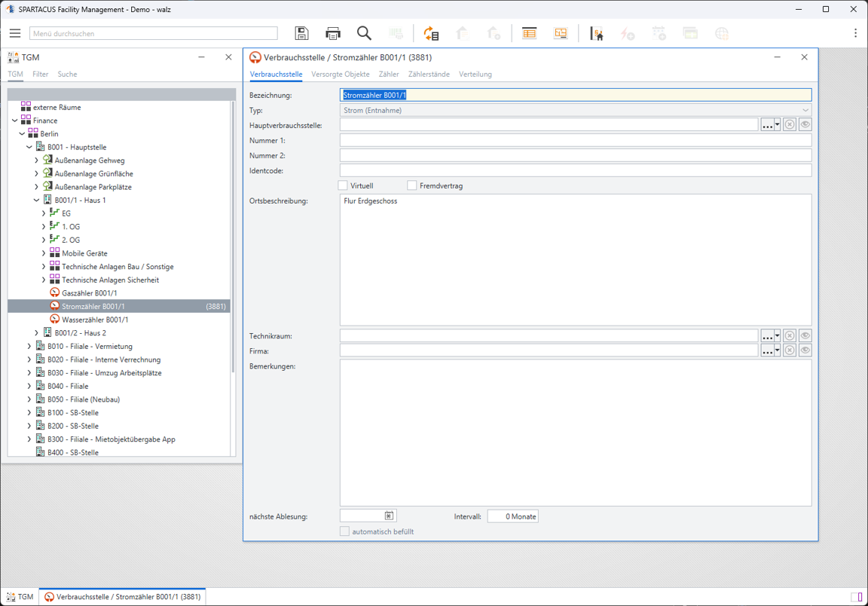
Task: Click the book with house icon
Action: coord(597,33)
